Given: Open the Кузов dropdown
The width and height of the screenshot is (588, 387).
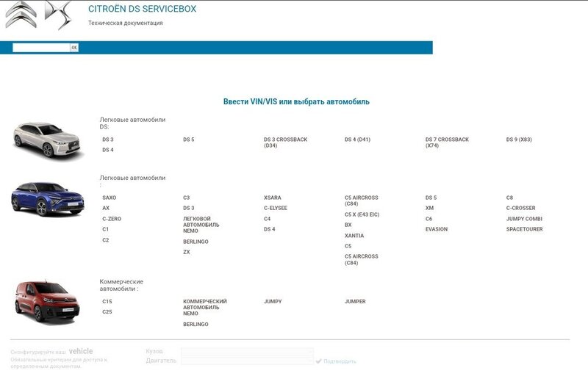Looking at the screenshot, I should (x=247, y=352).
